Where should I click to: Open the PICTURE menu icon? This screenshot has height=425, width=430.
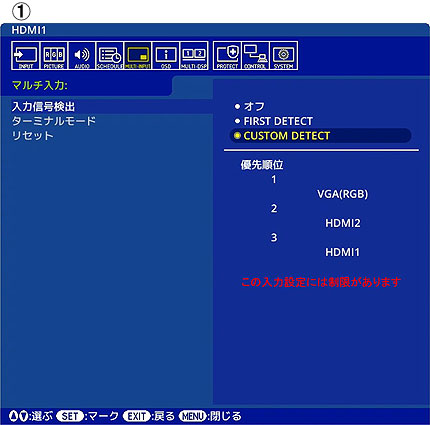coord(54,56)
